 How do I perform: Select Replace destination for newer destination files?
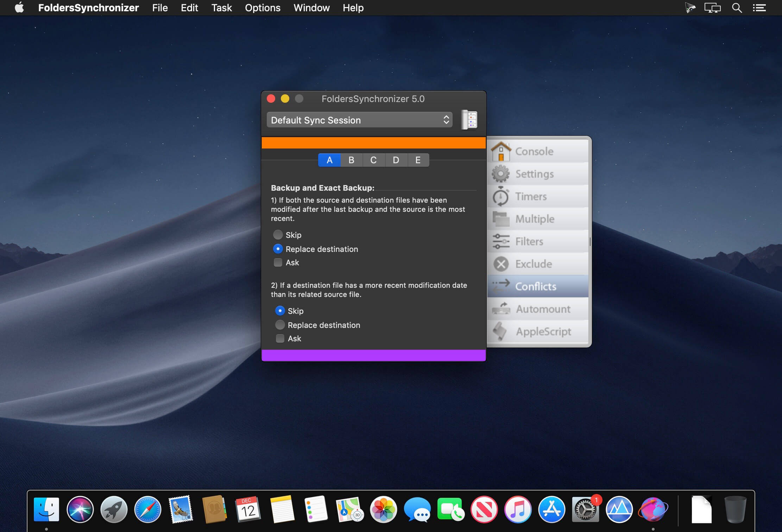coord(280,325)
